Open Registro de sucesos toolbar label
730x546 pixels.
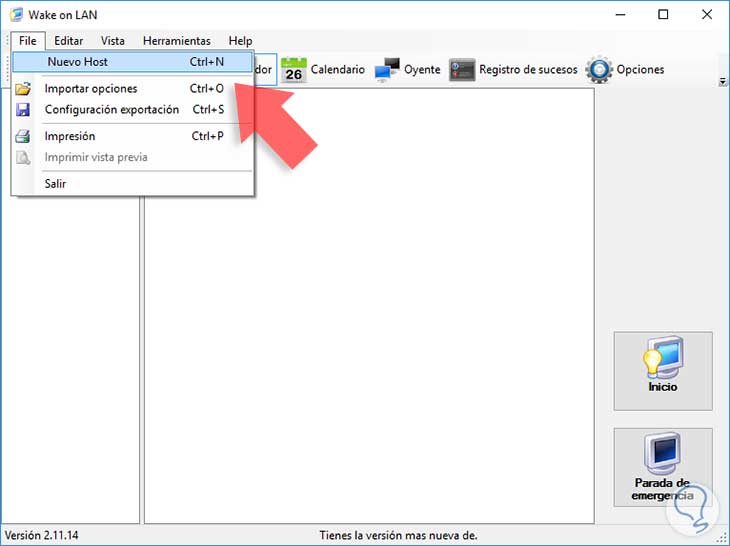click(x=528, y=69)
